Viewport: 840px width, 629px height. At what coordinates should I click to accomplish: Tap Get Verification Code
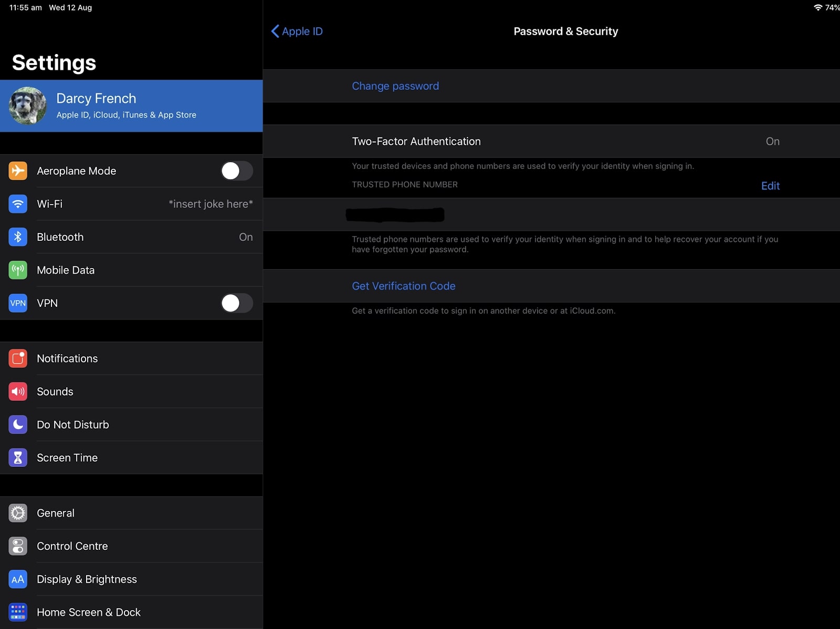(404, 286)
